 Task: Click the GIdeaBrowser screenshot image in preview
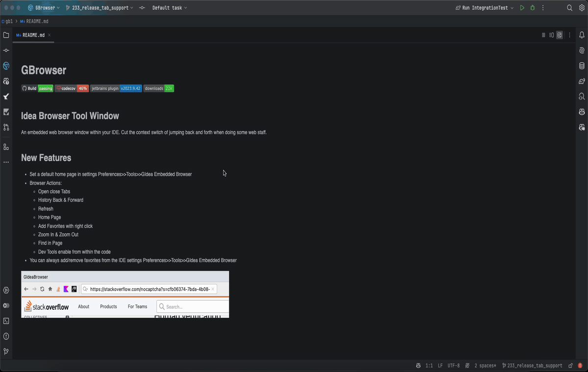[x=125, y=294]
